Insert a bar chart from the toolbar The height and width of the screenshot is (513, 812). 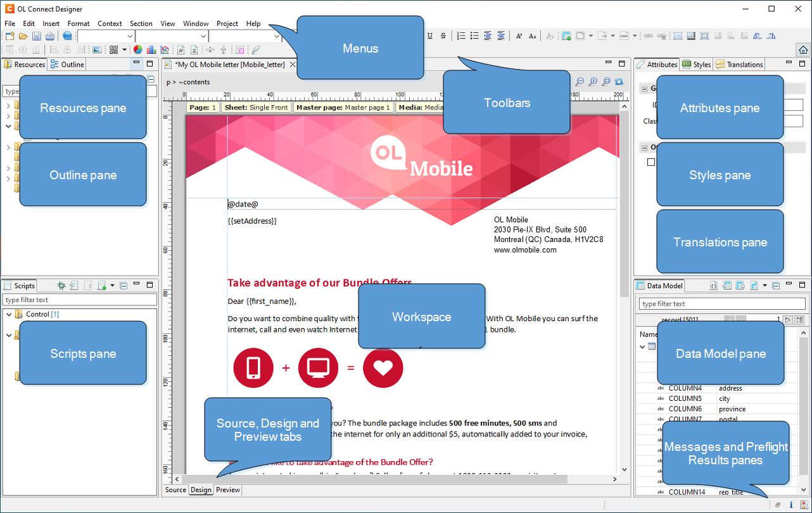(x=151, y=49)
